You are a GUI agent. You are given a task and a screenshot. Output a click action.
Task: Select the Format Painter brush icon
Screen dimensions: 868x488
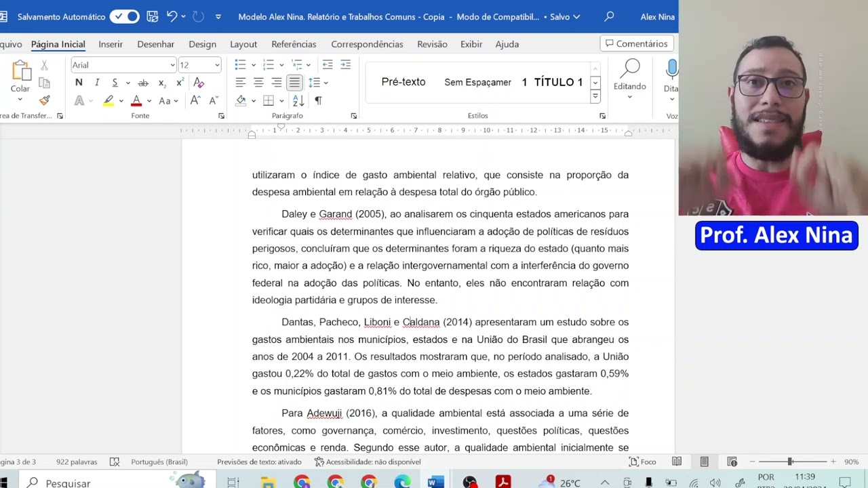click(x=44, y=100)
